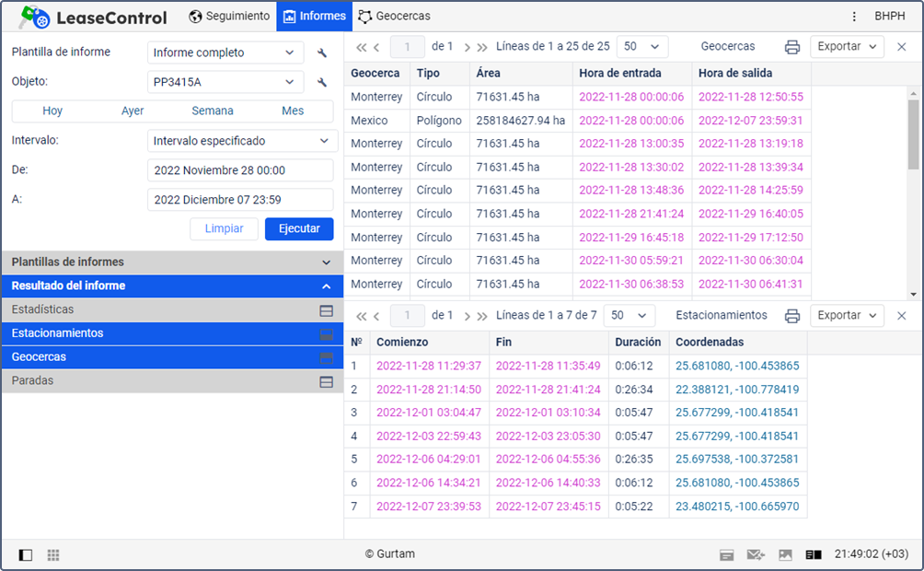Click the De date input field
This screenshot has height=571, width=924.
[239, 170]
